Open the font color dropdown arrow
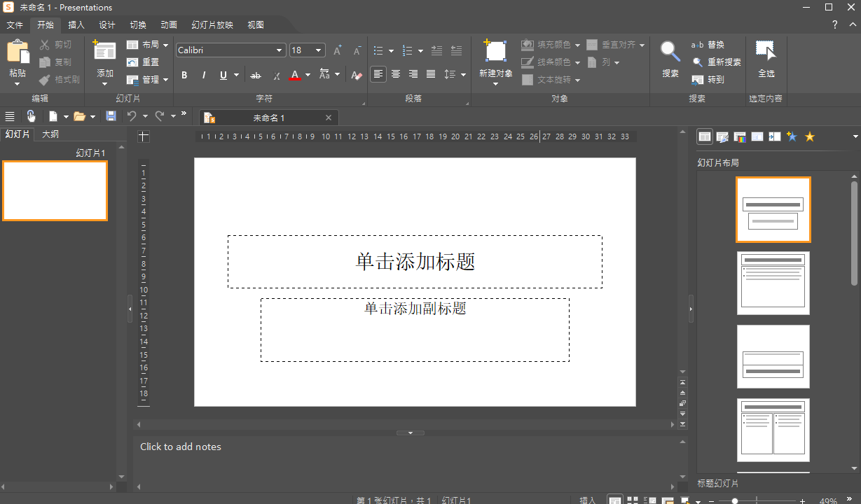Image resolution: width=861 pixels, height=504 pixels. pos(307,75)
